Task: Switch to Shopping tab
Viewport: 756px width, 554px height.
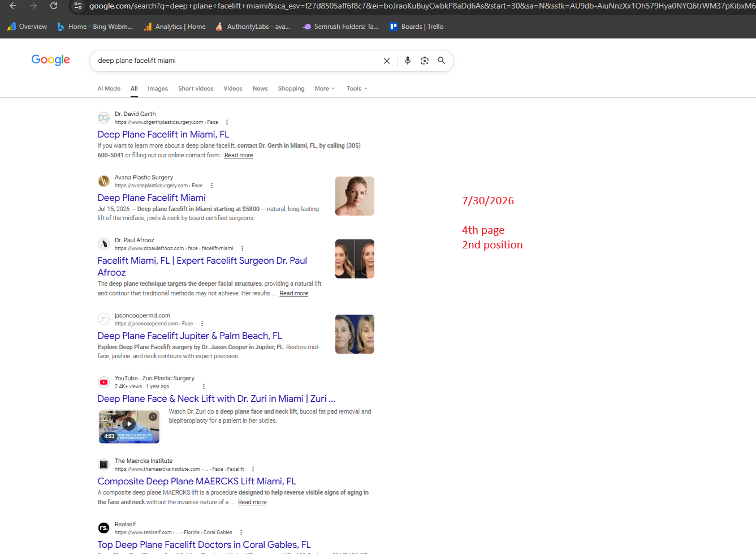Action: click(291, 89)
